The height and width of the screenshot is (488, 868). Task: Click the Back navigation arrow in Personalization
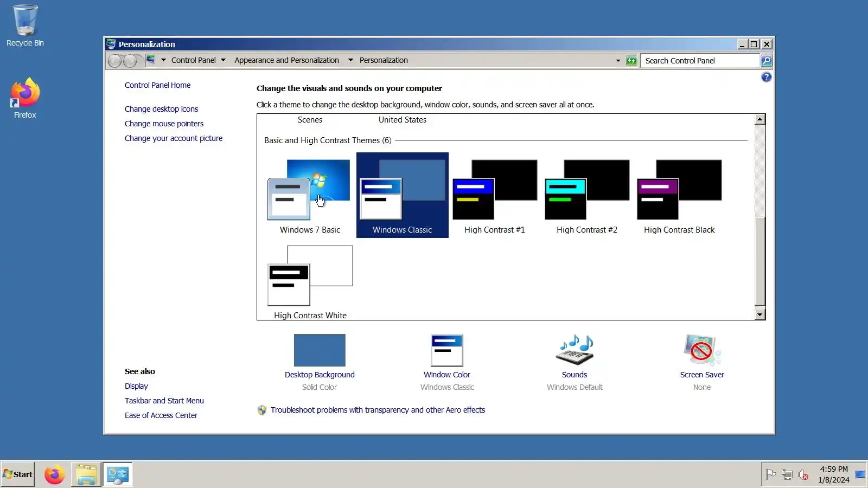tap(115, 61)
